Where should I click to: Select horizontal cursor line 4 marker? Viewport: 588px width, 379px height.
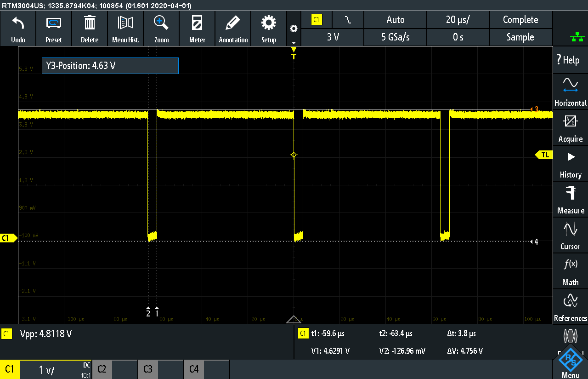click(534, 241)
